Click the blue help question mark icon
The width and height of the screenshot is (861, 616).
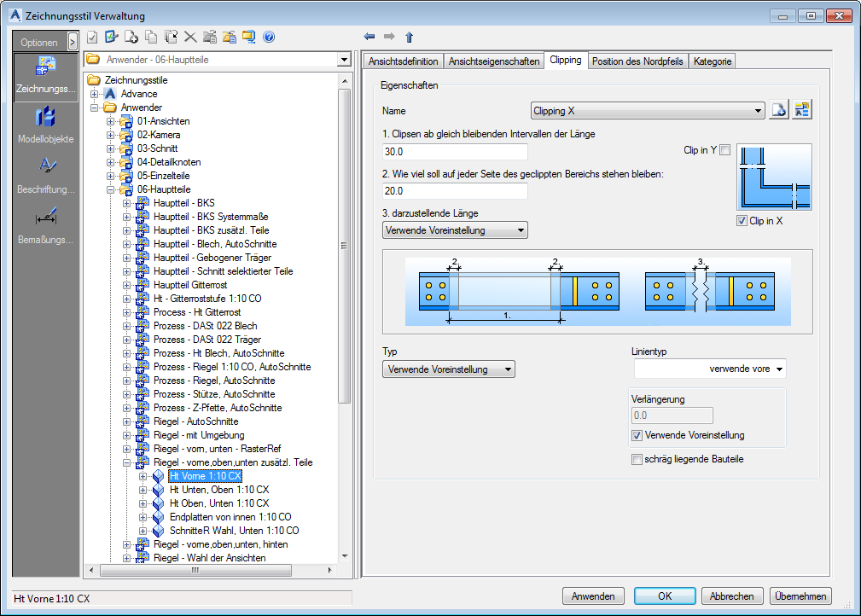[x=269, y=37]
